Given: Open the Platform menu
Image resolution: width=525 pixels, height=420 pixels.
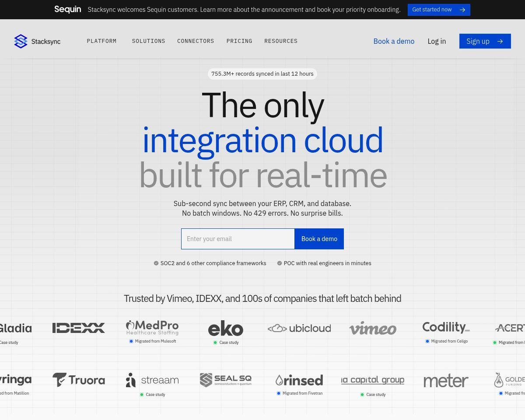Looking at the screenshot, I should [x=101, y=41].
